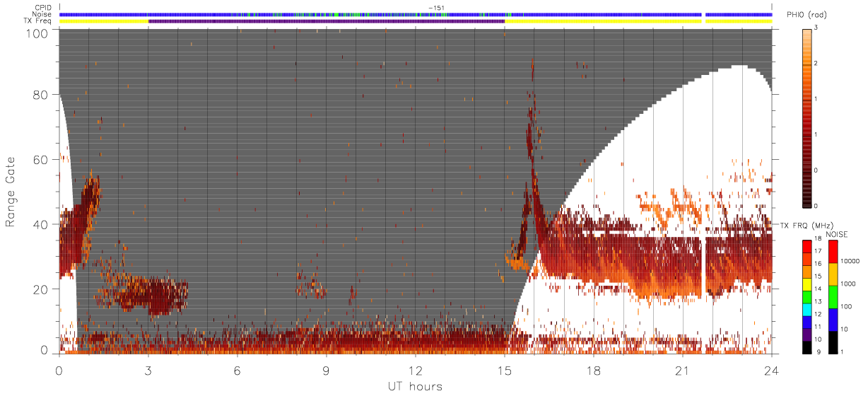Viewport: 868px width, 401px height.
Task: Click UT hours tick label 9
Action: tap(326, 370)
